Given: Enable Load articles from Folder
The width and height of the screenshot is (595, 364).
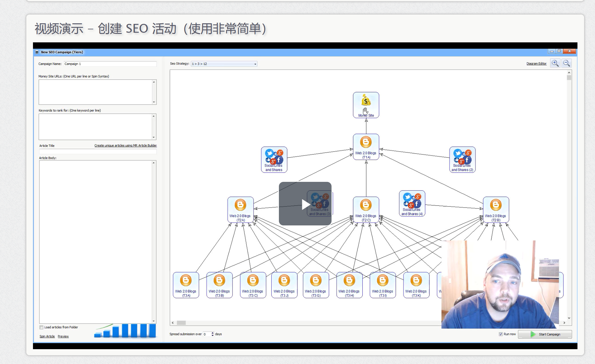Looking at the screenshot, I should pyautogui.click(x=41, y=327).
